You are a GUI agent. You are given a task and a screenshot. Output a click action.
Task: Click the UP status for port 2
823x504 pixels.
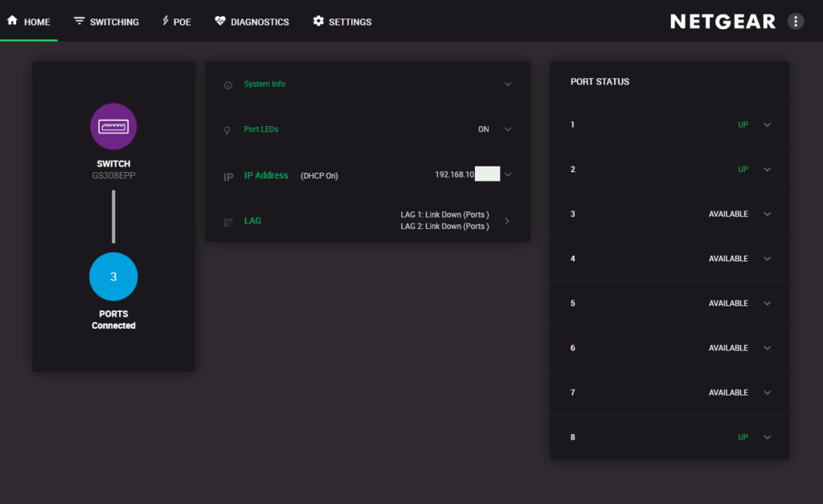[x=743, y=170]
